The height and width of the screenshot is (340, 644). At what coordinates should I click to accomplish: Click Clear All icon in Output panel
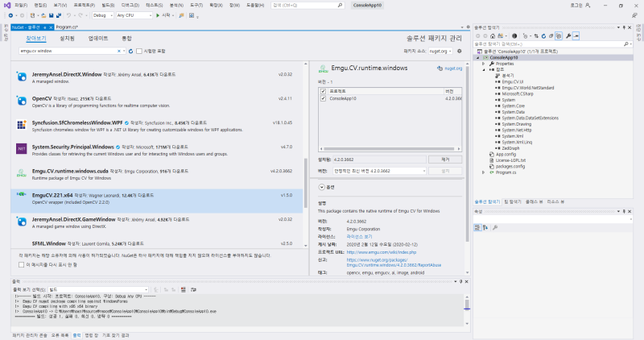(x=184, y=289)
